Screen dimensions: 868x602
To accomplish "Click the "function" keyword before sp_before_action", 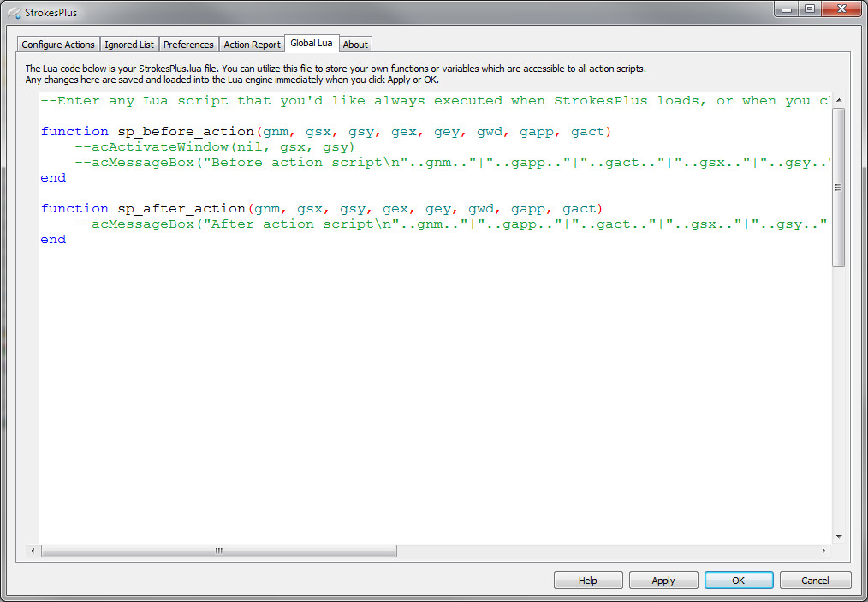I will pos(74,132).
